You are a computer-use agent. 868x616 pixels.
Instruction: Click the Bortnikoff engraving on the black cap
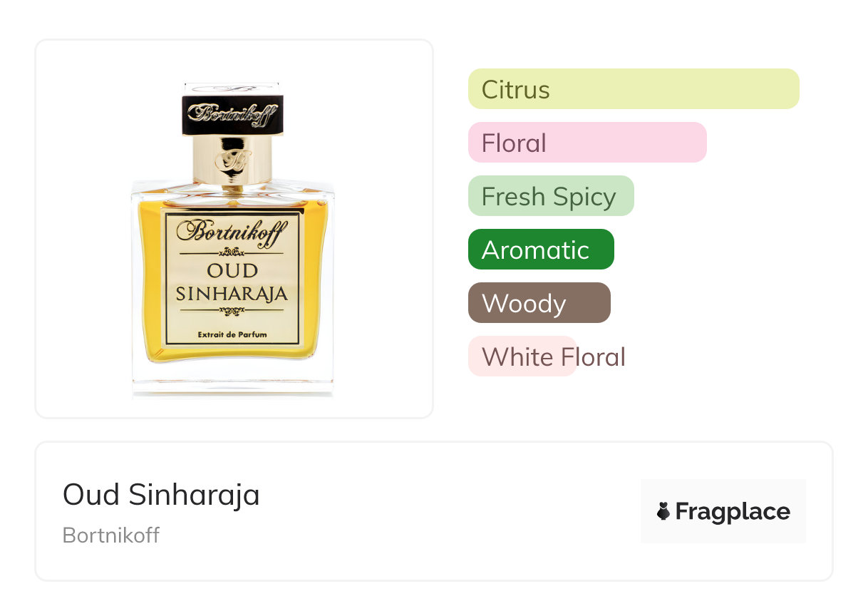232,113
